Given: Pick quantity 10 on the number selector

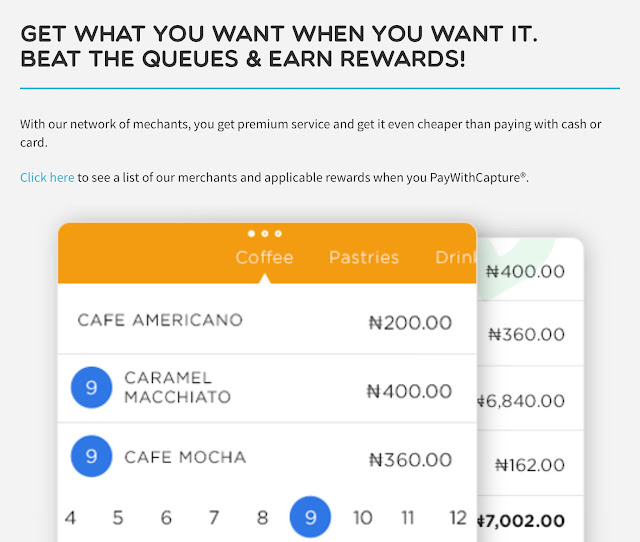Looking at the screenshot, I should click(362, 518).
